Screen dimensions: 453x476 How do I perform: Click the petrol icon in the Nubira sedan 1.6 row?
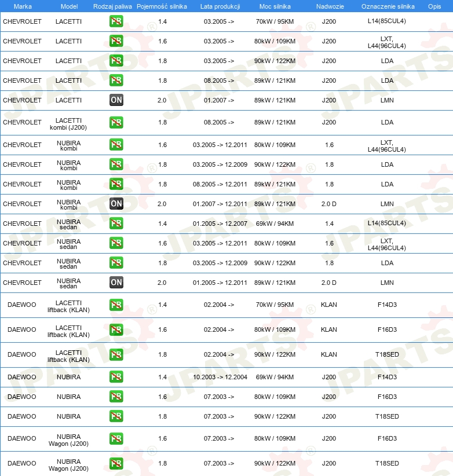116,243
